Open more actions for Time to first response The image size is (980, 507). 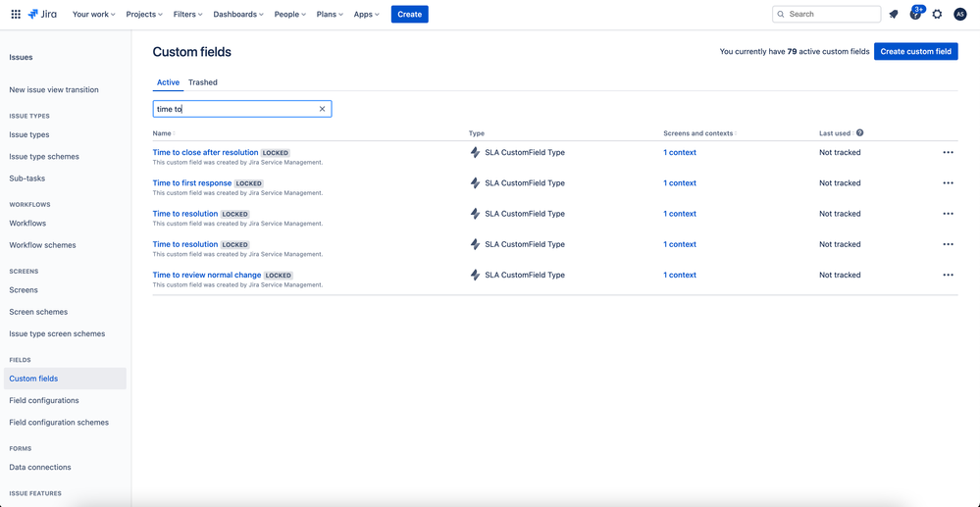pos(949,183)
